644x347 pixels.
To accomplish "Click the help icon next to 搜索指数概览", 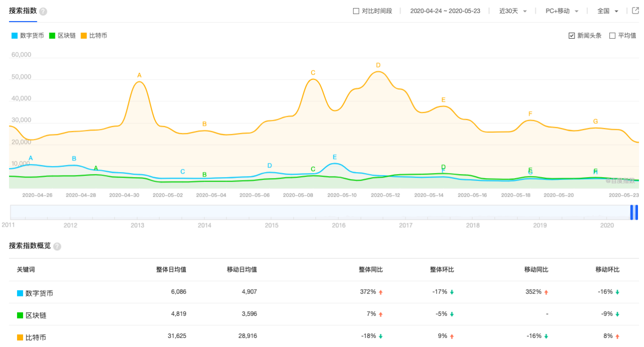I will [x=57, y=246].
